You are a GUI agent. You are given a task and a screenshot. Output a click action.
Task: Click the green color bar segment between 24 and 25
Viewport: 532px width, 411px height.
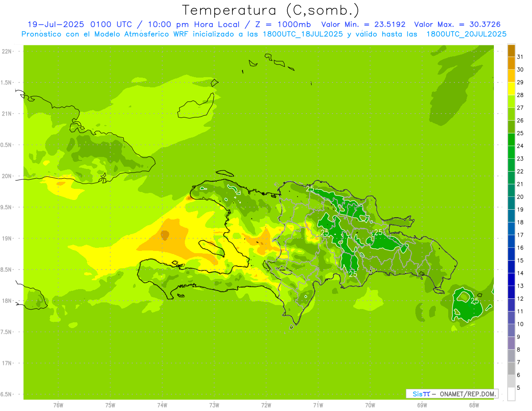tap(511, 139)
